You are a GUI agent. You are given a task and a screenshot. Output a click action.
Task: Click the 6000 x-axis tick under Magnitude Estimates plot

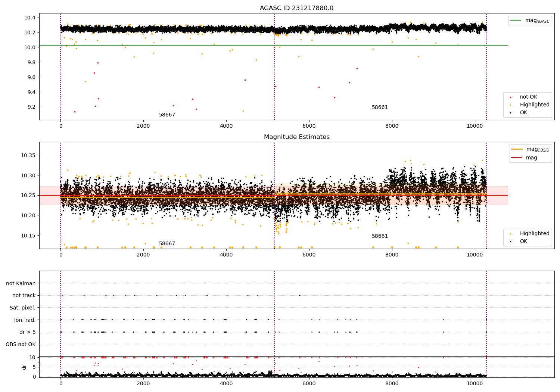tap(309, 255)
